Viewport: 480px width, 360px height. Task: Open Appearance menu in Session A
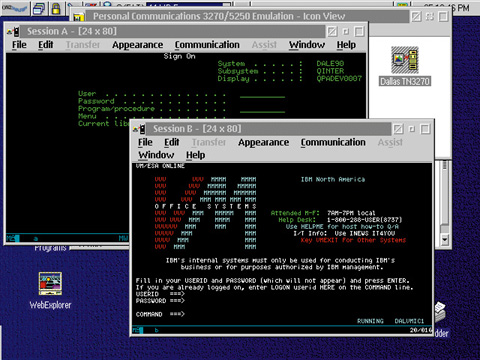(137, 45)
